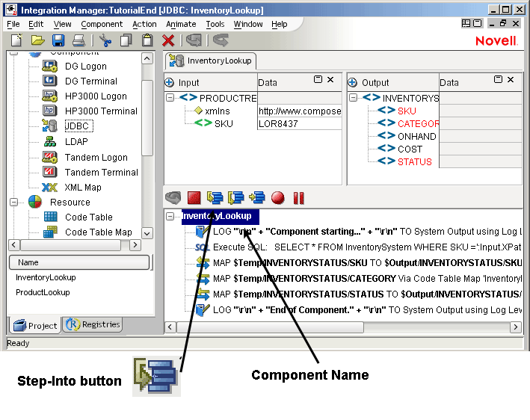This screenshot has height=420, width=530.
Task: Select Code Table Map resource
Action: click(99, 232)
